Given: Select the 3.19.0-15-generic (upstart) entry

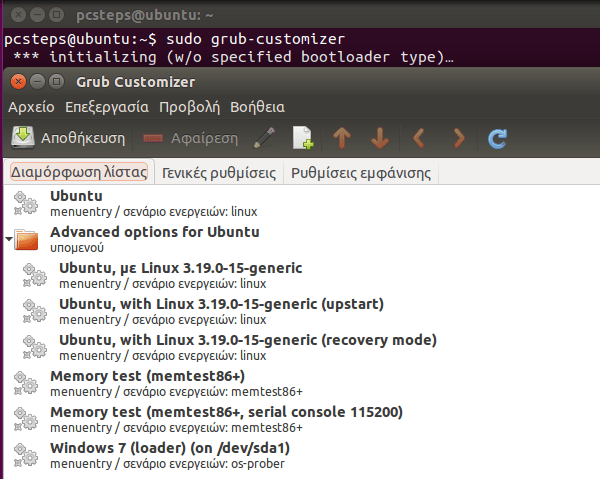Looking at the screenshot, I should (302, 311).
